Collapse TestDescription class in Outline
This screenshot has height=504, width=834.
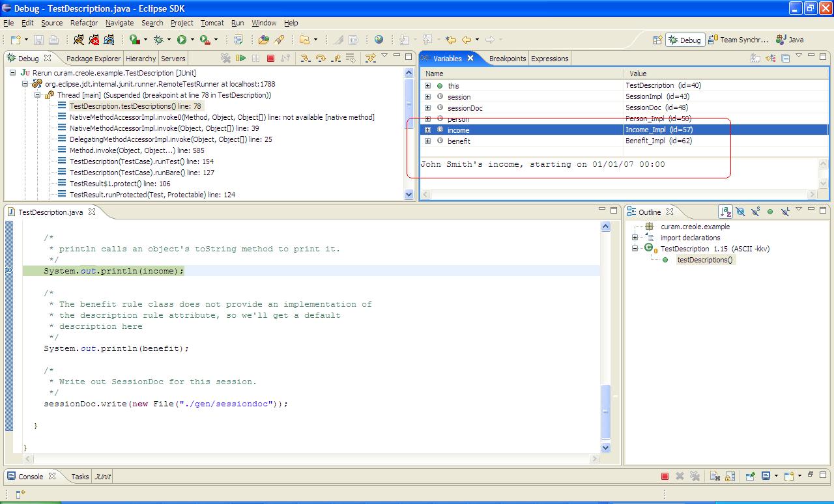click(635, 249)
